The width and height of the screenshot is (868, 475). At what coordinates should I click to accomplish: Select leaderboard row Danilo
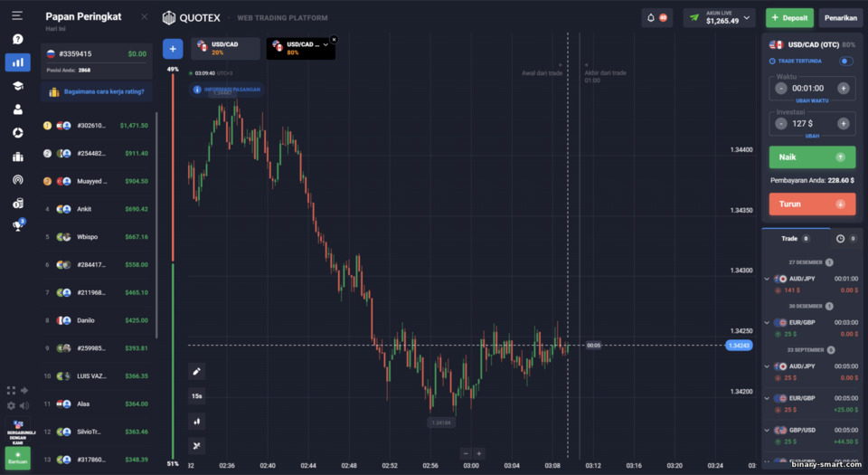click(97, 320)
